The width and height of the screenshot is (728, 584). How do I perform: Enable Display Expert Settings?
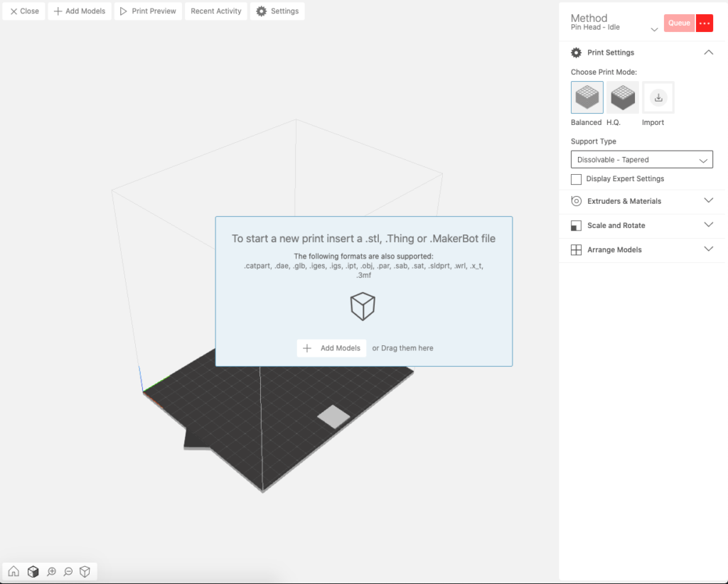point(576,179)
